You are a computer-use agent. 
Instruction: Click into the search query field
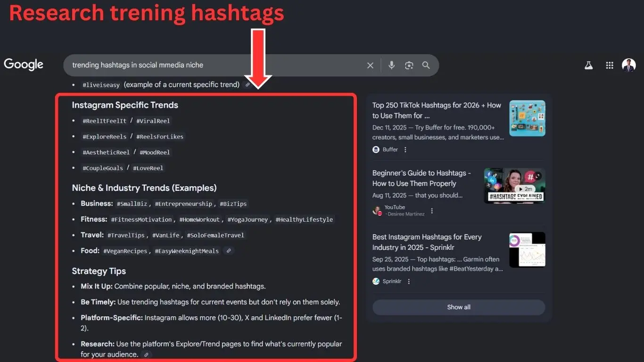click(217, 65)
